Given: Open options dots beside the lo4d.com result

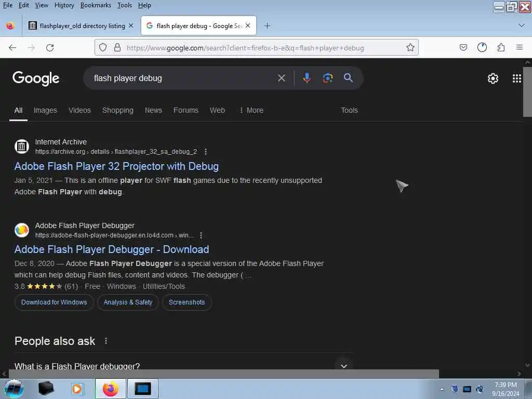Looking at the screenshot, I should (x=201, y=235).
